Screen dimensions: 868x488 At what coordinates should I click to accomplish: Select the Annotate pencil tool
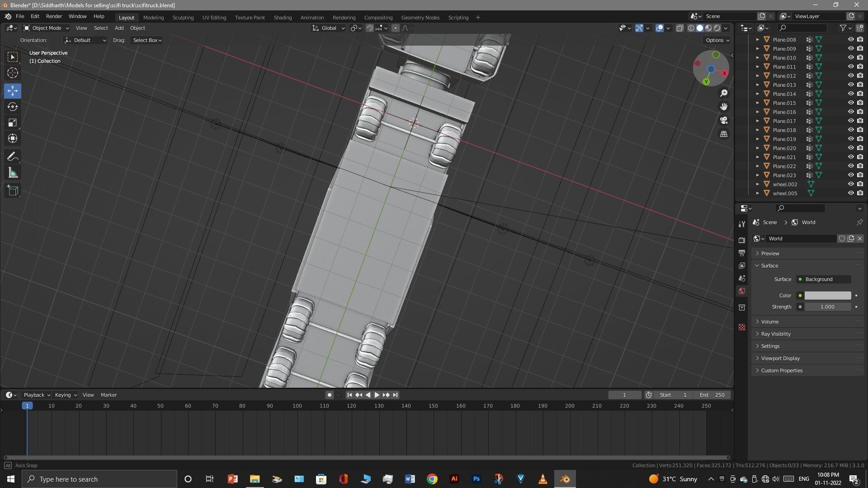[13, 157]
